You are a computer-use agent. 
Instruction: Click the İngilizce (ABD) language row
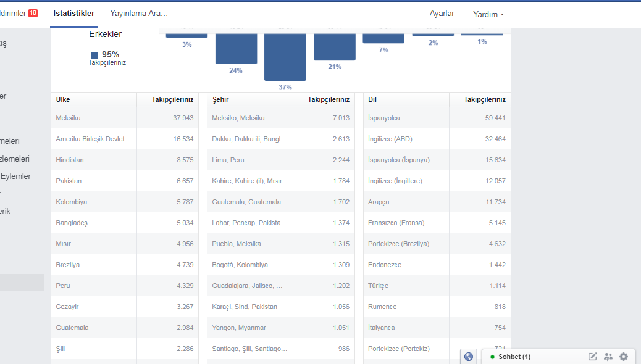pos(437,139)
